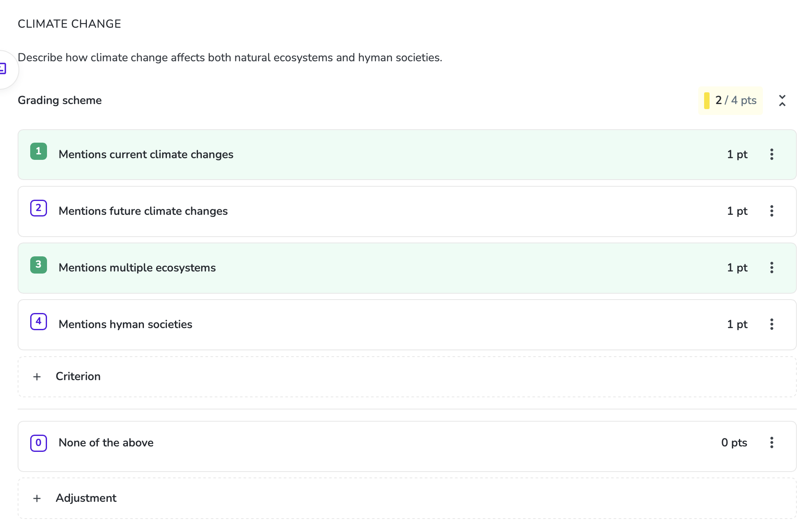Click the question text about climate change
This screenshot has width=809, height=532.
[230, 57]
